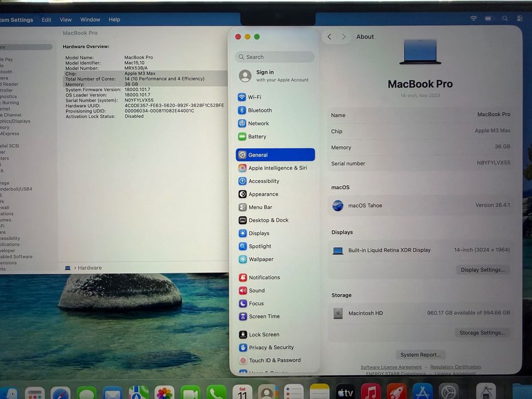
Task: Click the battery status menu bar icon
Action: point(489,18)
